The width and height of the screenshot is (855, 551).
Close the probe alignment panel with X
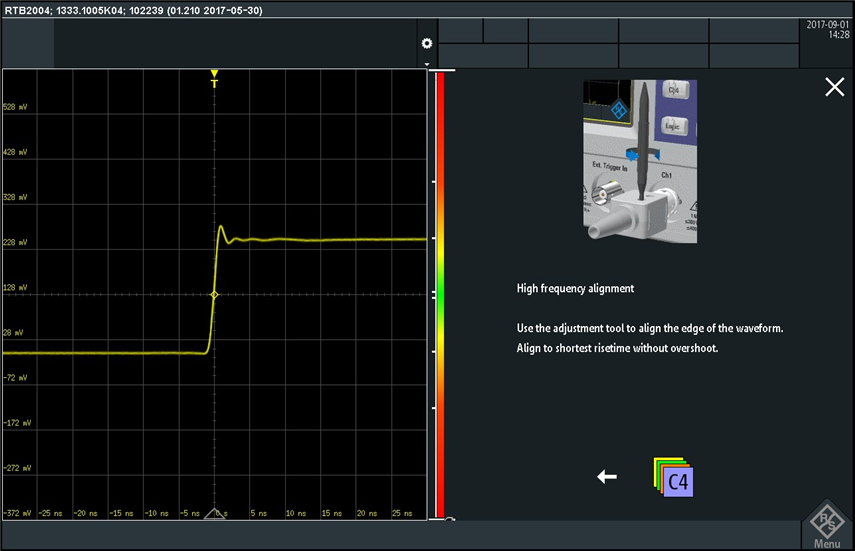[834, 88]
